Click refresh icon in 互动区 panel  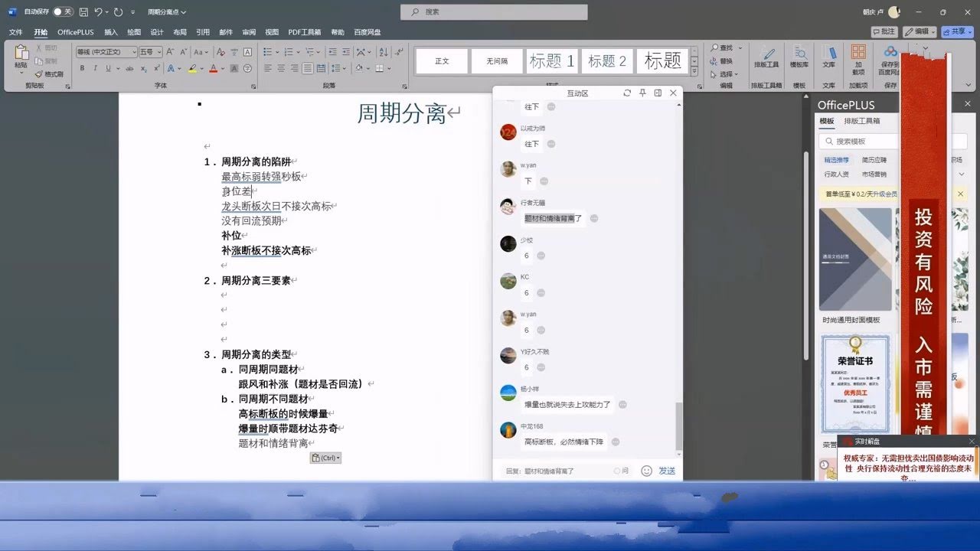pos(627,93)
